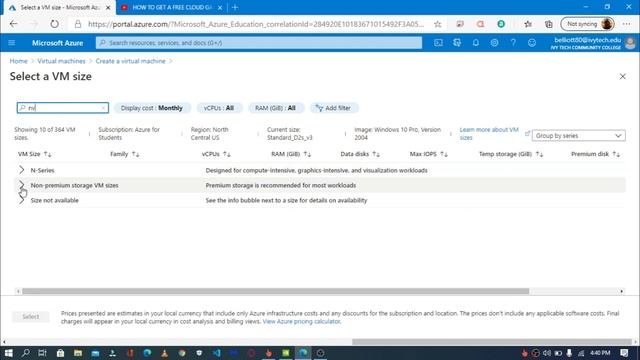This screenshot has height=360, width=640.
Task: Open the Group by series dropdown
Action: pyautogui.click(x=578, y=136)
